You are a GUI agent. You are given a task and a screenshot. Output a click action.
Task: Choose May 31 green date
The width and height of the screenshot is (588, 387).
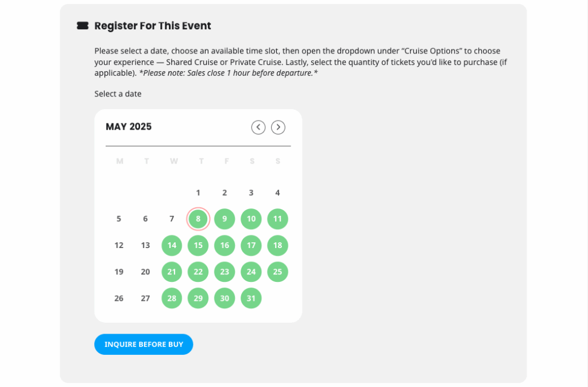tap(252, 298)
